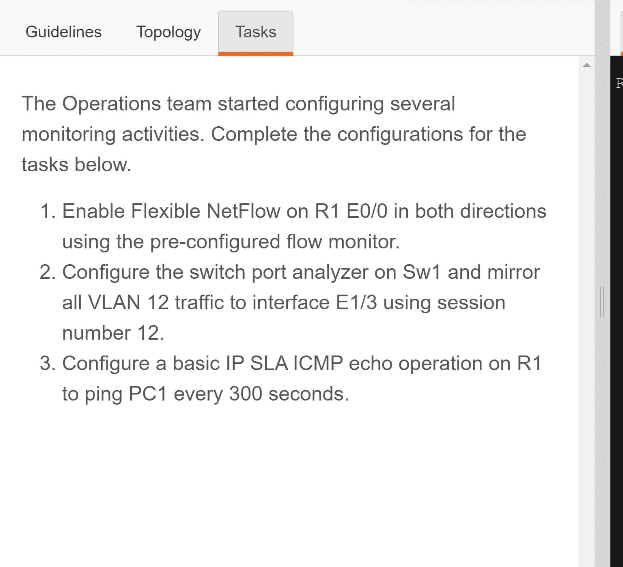Click the pane splitter drag handle
The width and height of the screenshot is (623, 567).
click(602, 301)
